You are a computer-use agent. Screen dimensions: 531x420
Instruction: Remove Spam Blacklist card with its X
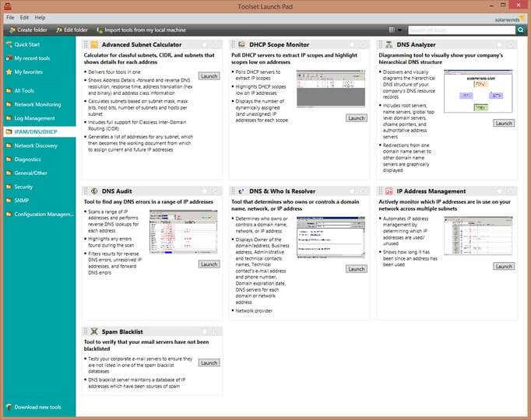coord(216,331)
